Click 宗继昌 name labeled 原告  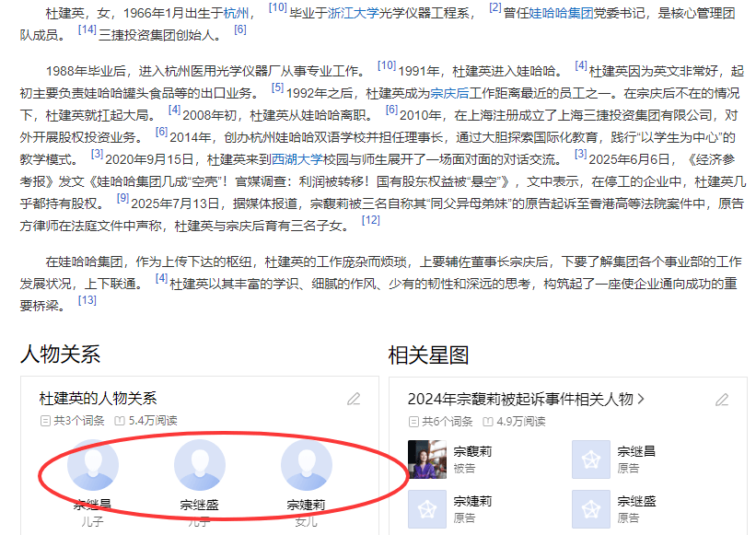pyautogui.click(x=636, y=451)
